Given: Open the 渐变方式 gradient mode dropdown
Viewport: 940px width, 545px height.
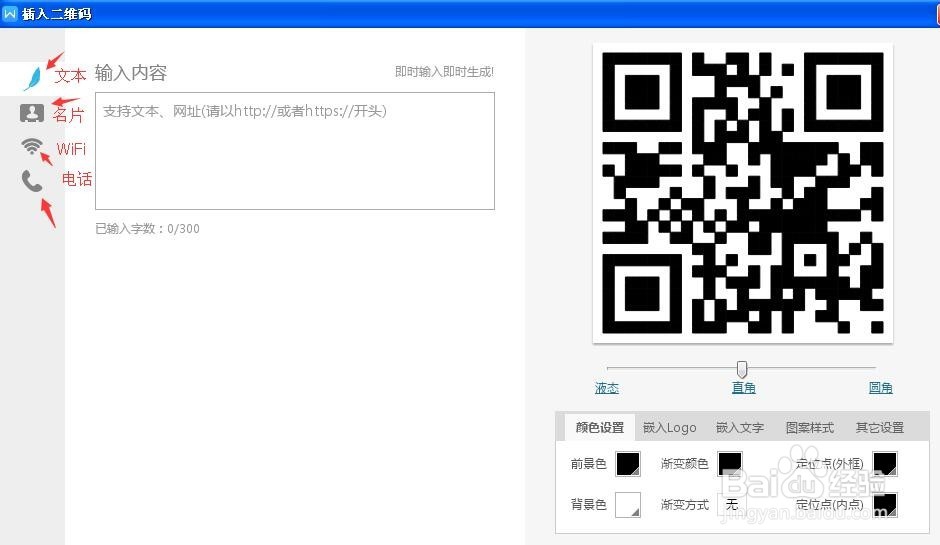Looking at the screenshot, I should click(730, 505).
